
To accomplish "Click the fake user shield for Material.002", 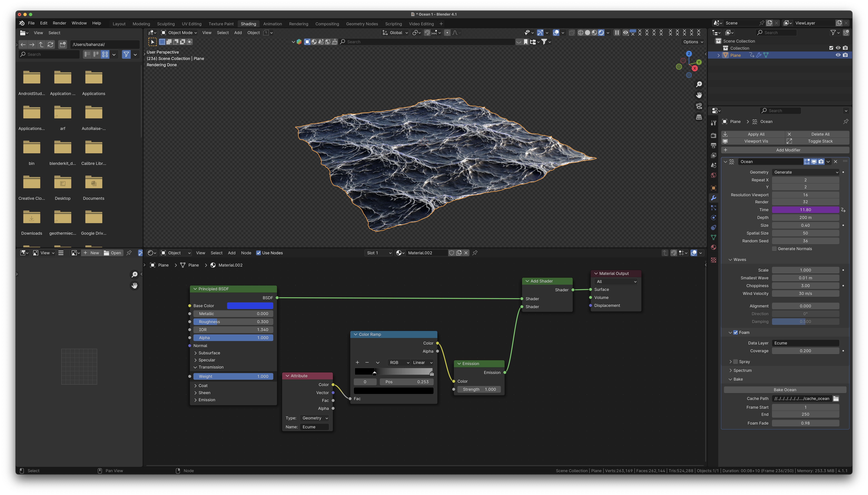I will click(451, 253).
